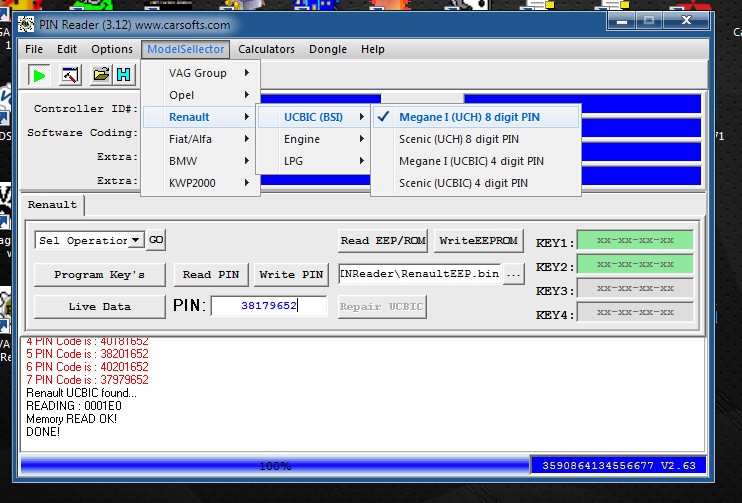Switch to the Renault tab
This screenshot has width=742, height=503.
tap(52, 205)
